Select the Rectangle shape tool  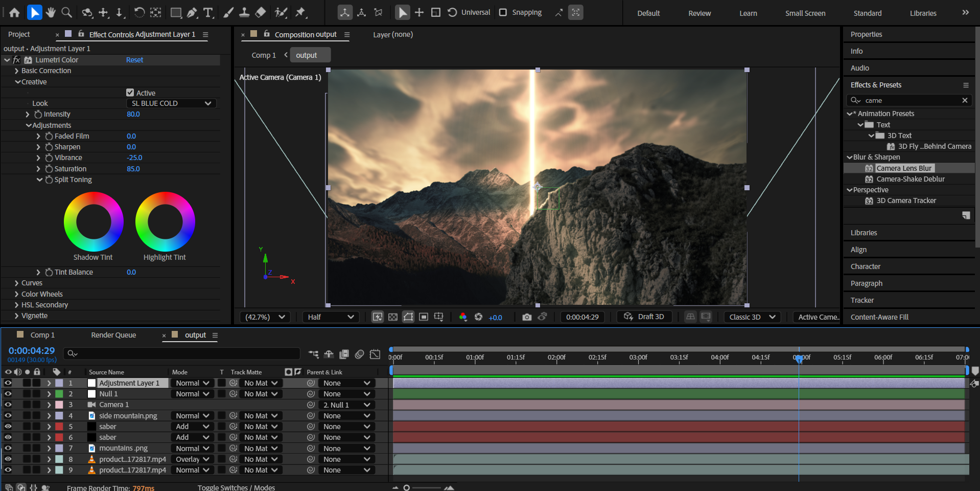176,12
